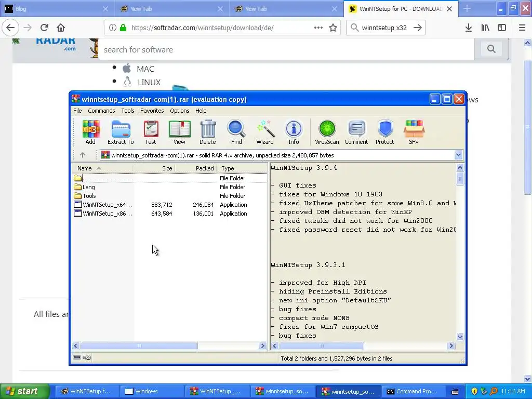This screenshot has height=399, width=532.
Task: Click the Windows start button
Action: (x=25, y=391)
